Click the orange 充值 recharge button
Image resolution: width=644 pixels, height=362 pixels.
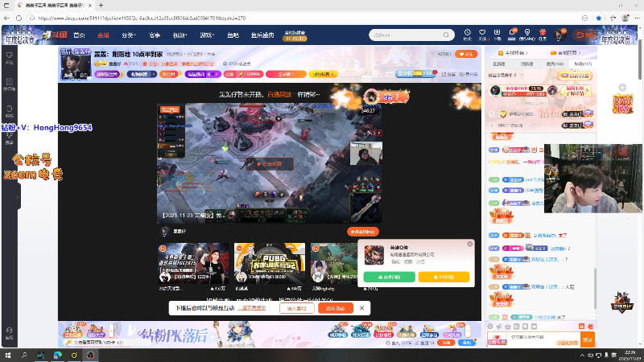(x=446, y=343)
